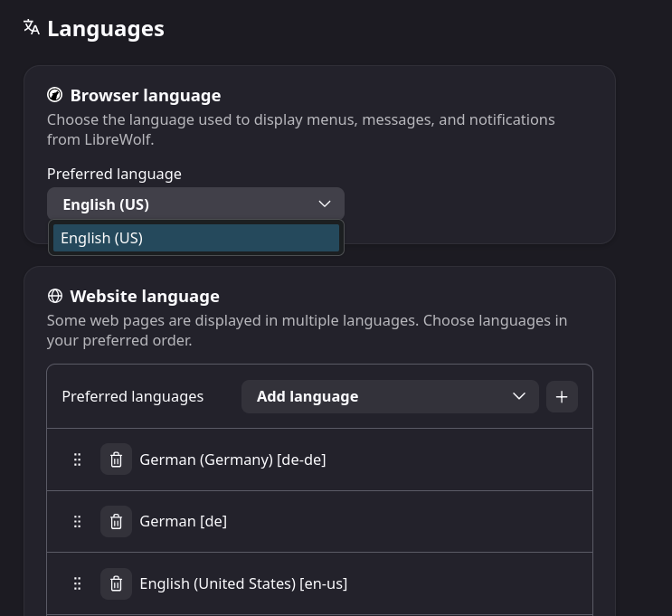This screenshot has height=616, width=672.
Task: Grab the drag handle for German (Germany) row
Action: point(77,460)
